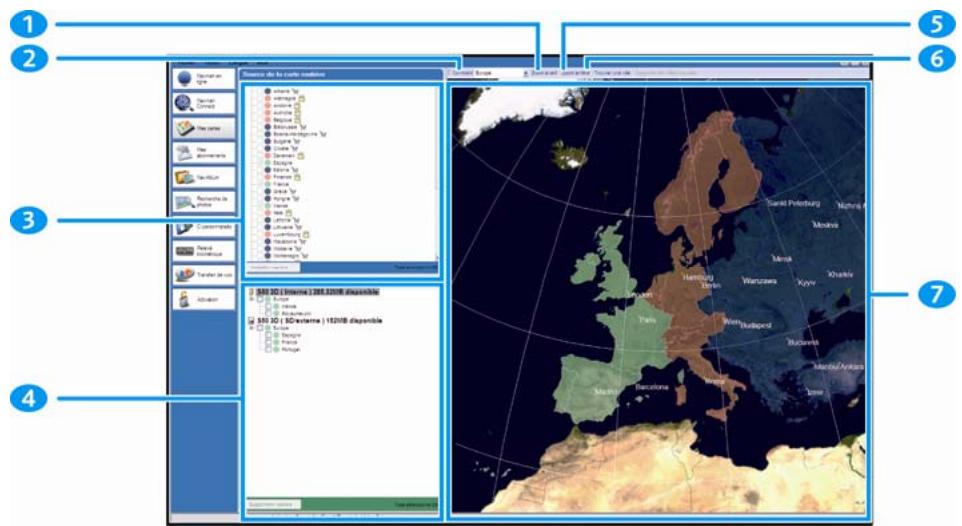The height and width of the screenshot is (526, 962).
Task: Tick the France checkbox under SD externe
Action: click(x=267, y=342)
